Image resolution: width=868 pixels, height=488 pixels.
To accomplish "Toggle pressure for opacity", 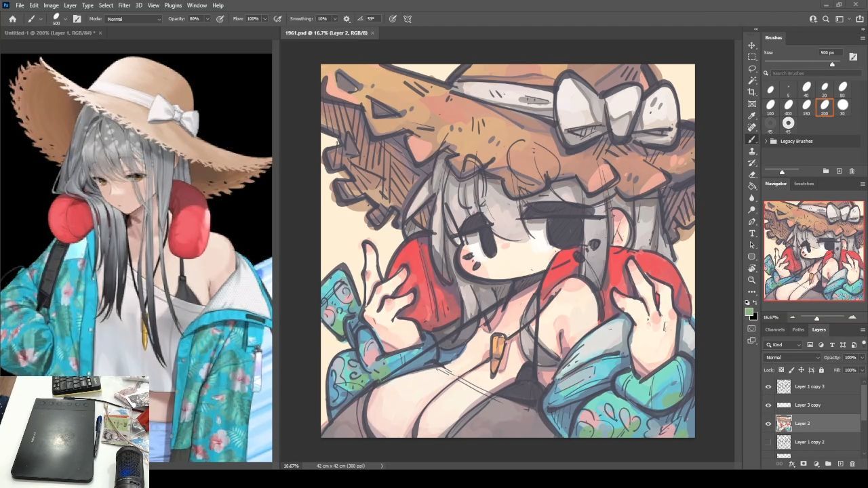I will (x=220, y=19).
